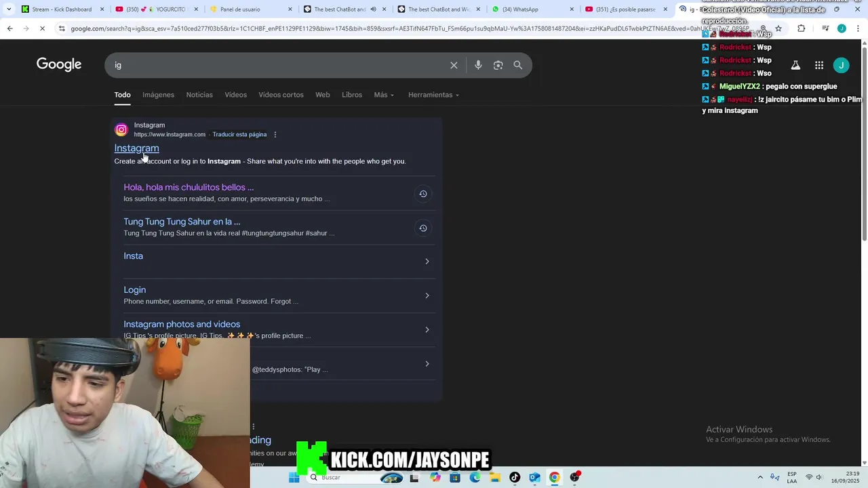
Task: Switch to the Noticias tab
Action: [x=199, y=95]
